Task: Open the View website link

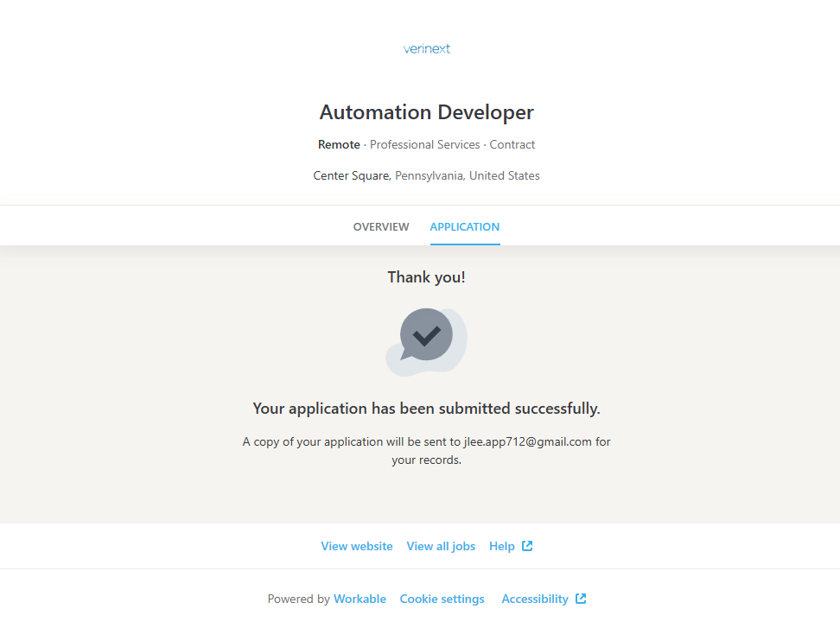Action: 357,546
